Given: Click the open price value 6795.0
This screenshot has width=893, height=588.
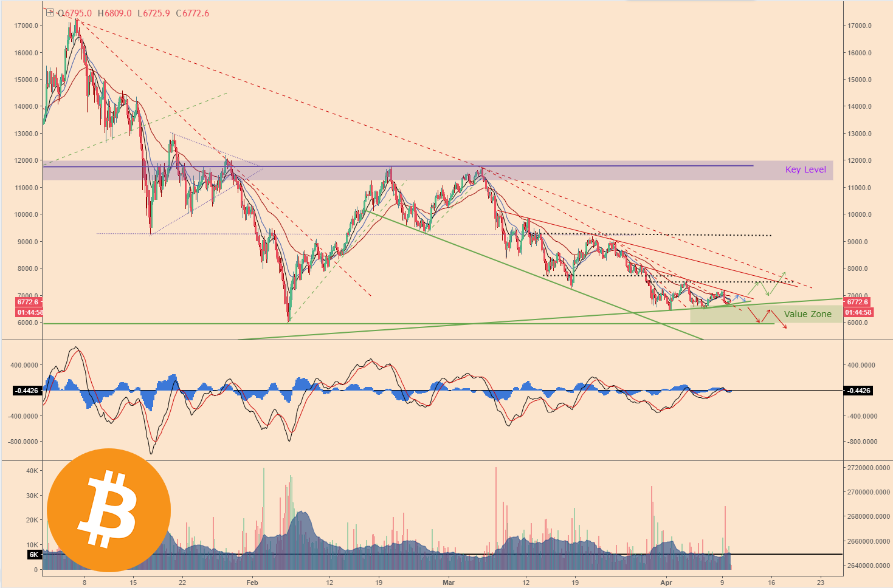Looking at the screenshot, I should click(78, 13).
